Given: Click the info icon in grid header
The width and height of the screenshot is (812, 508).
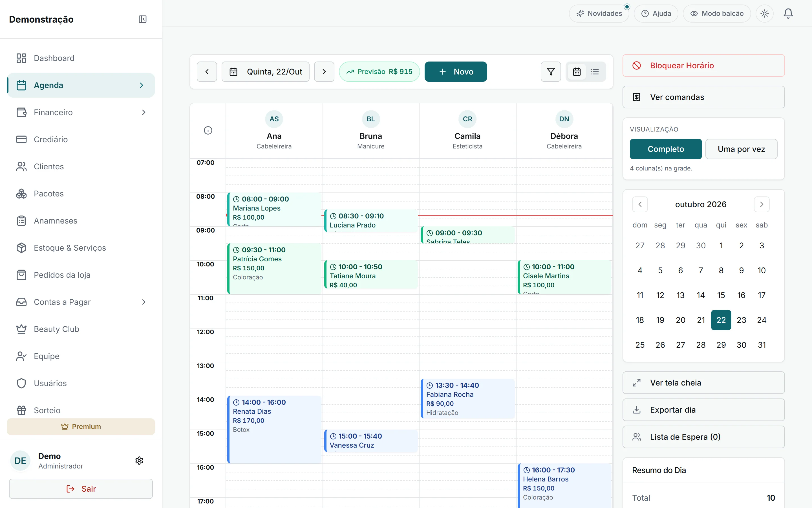Looking at the screenshot, I should click(208, 130).
